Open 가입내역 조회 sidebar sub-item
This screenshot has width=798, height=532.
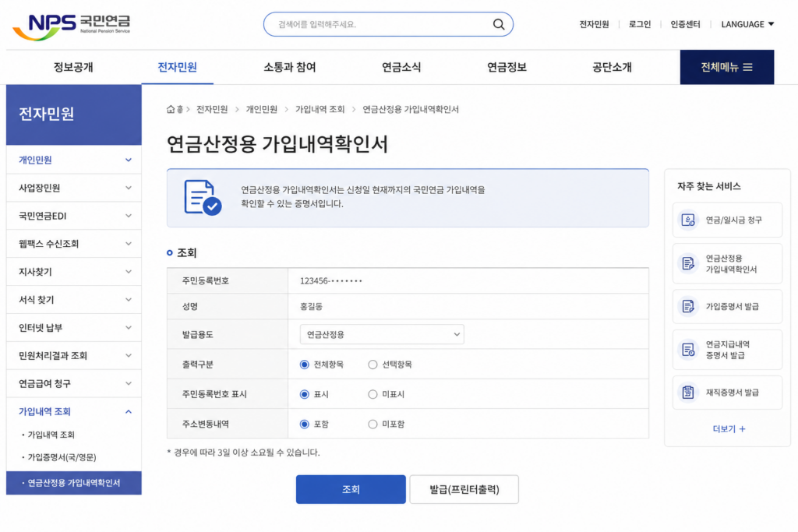pos(51,435)
